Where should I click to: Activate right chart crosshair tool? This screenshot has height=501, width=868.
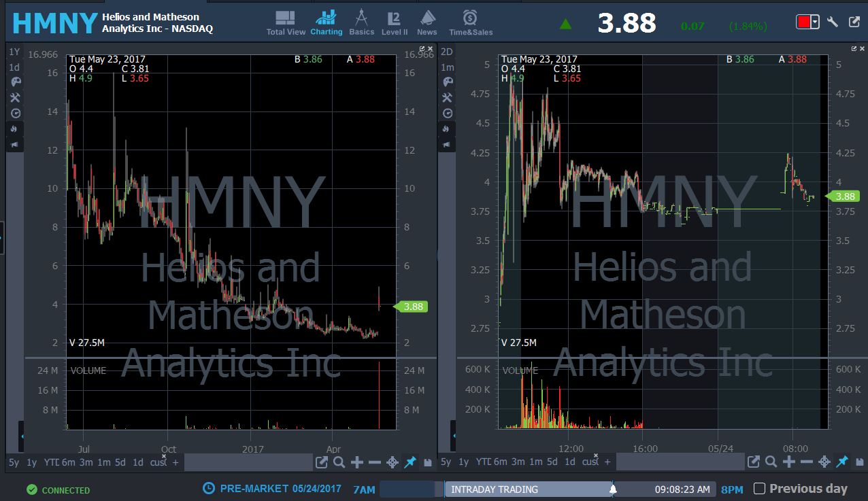coord(824,462)
